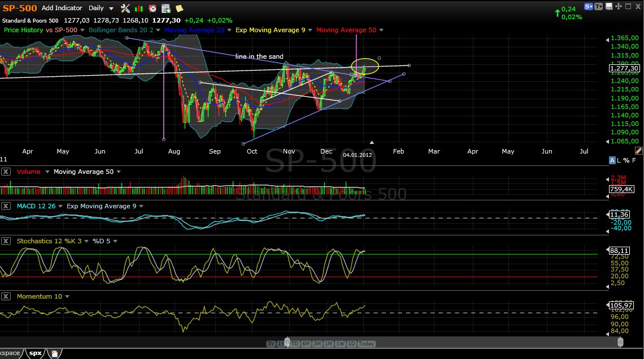Screen dimensions: 644x359
Task: Expand the Daily timeframe dropdown
Action: click(111, 8)
